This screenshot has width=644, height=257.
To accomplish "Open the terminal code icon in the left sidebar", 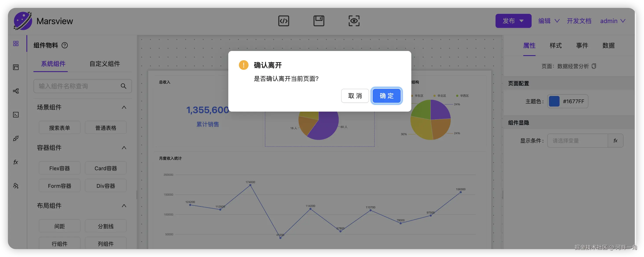I will pyautogui.click(x=16, y=115).
